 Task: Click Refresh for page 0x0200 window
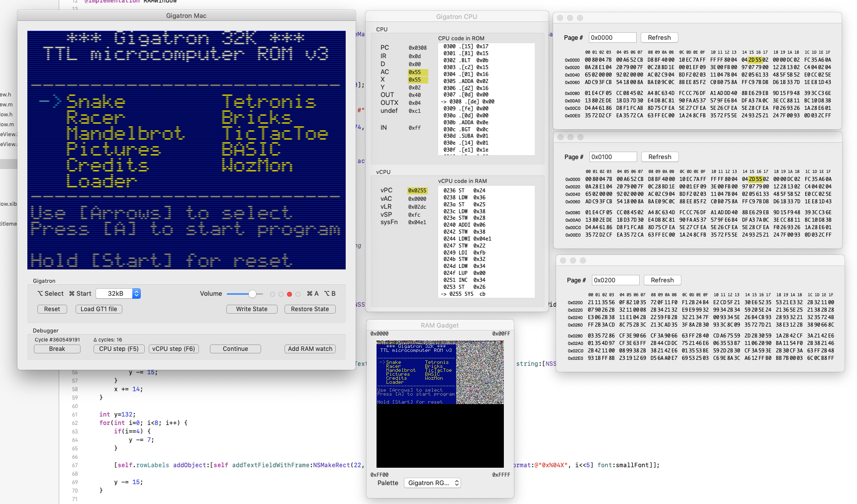(663, 280)
